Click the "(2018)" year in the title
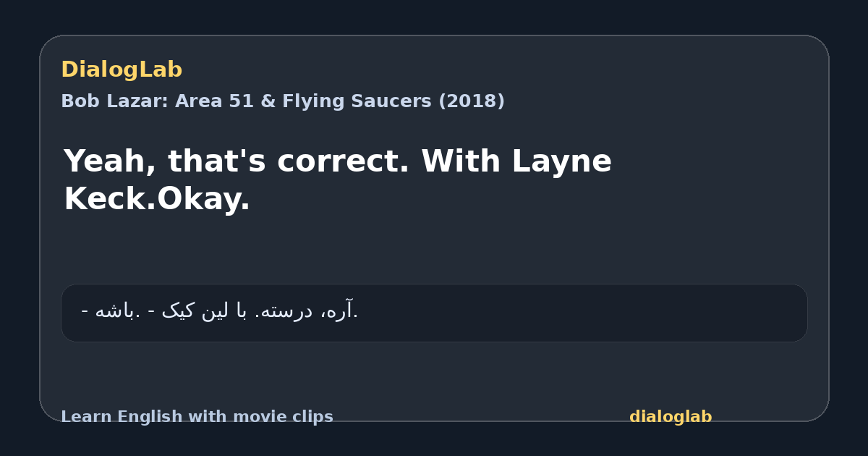This screenshot has width=868, height=456. pos(472,101)
